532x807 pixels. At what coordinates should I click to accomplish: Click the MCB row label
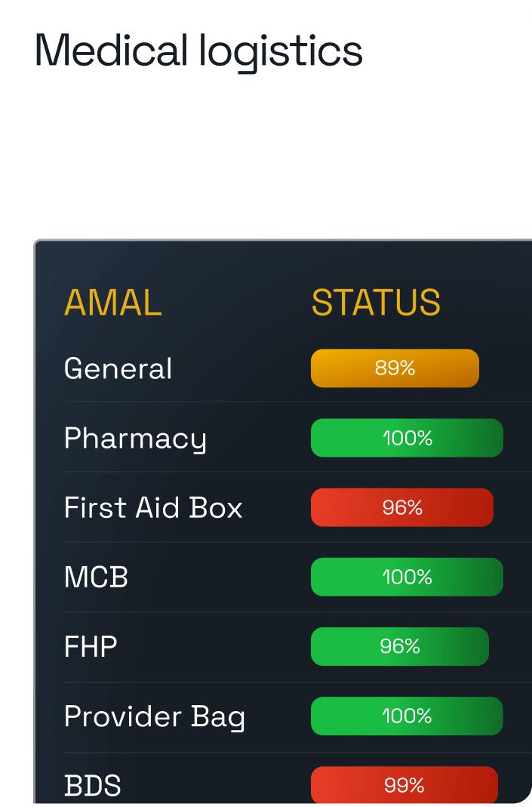(x=96, y=578)
